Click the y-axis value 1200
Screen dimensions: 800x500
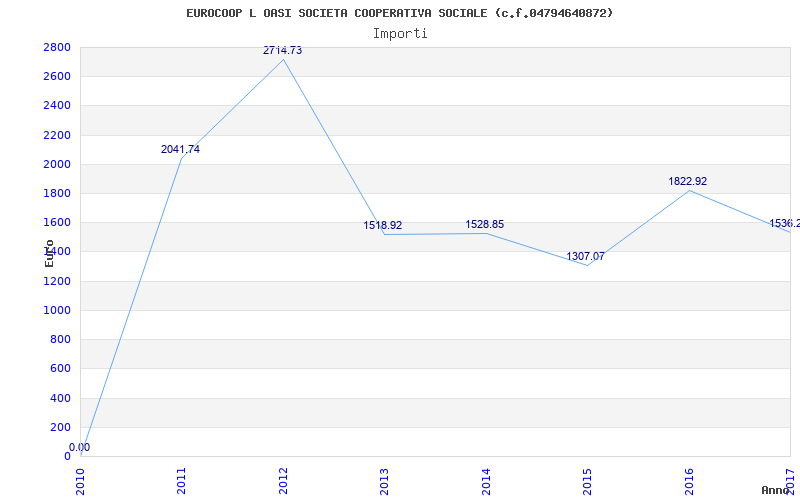click(x=57, y=282)
